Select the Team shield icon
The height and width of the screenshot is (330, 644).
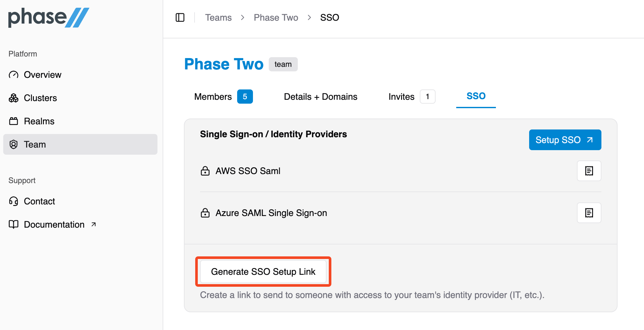[x=14, y=144]
